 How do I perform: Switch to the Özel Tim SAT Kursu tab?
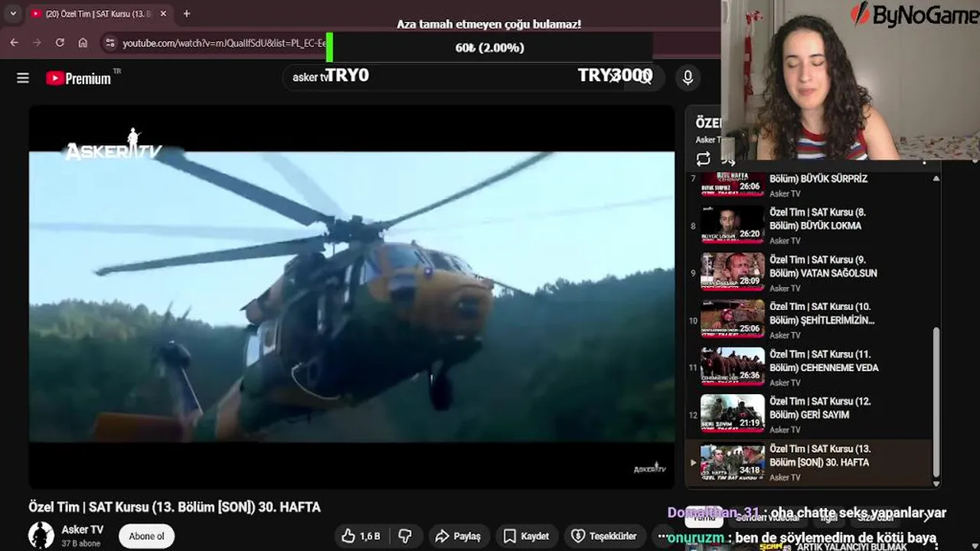point(98,14)
